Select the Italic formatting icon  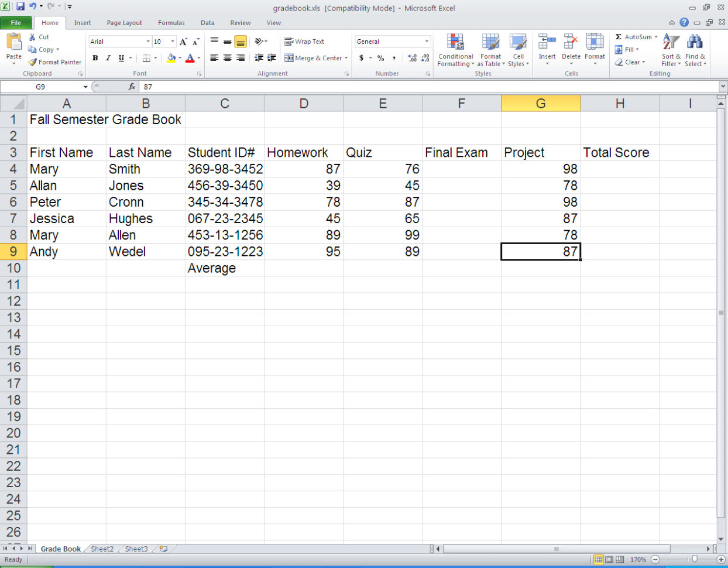click(x=108, y=58)
